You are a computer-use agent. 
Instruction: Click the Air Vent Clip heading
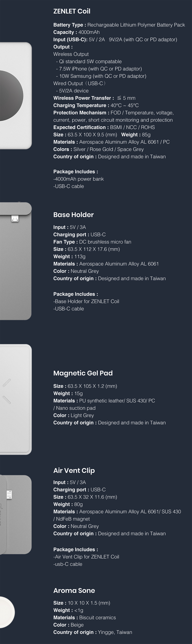pyautogui.click(x=74, y=470)
